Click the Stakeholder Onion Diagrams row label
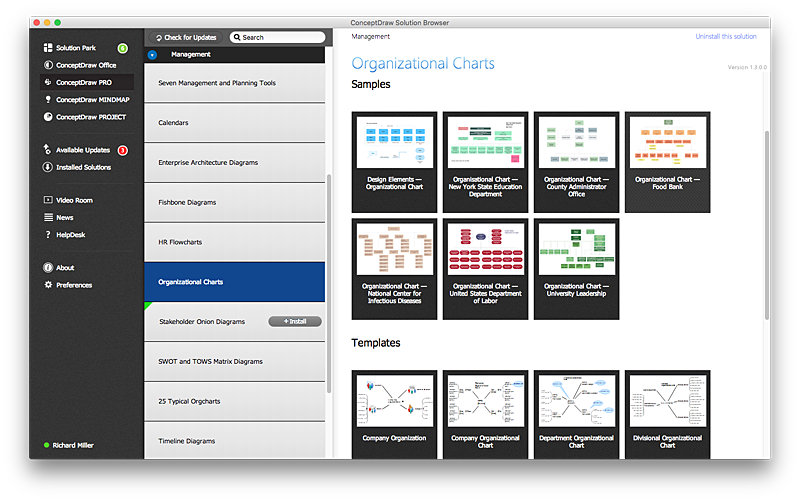The height and width of the screenshot is (501, 800). point(202,321)
